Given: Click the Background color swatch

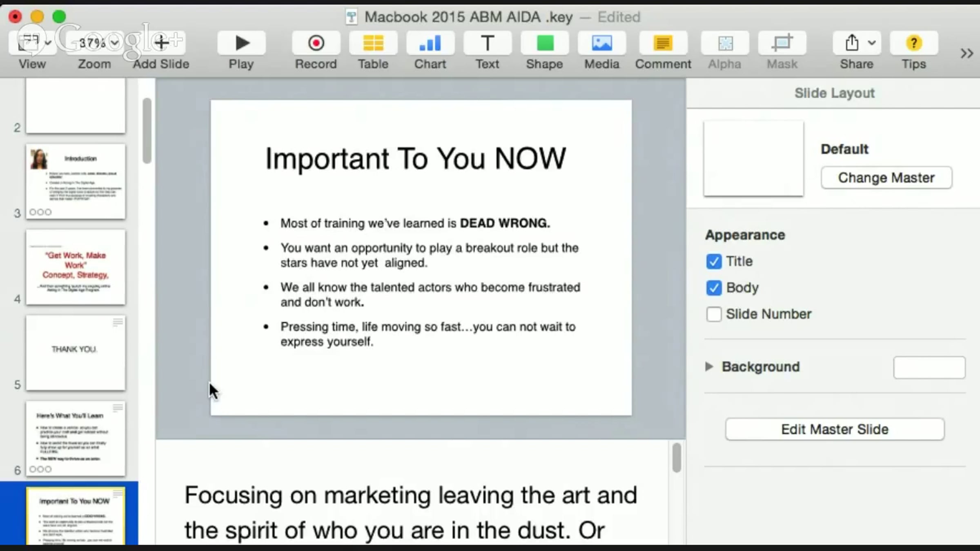Looking at the screenshot, I should [x=929, y=367].
